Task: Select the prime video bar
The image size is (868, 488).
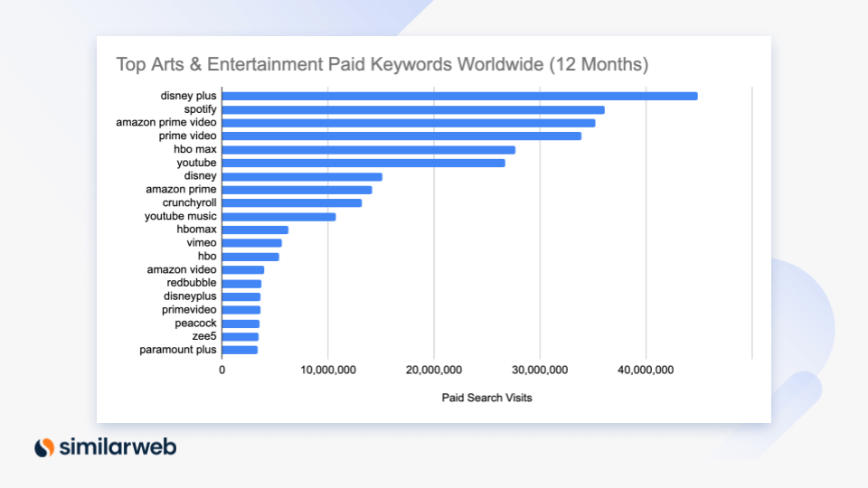Action: coord(401,136)
